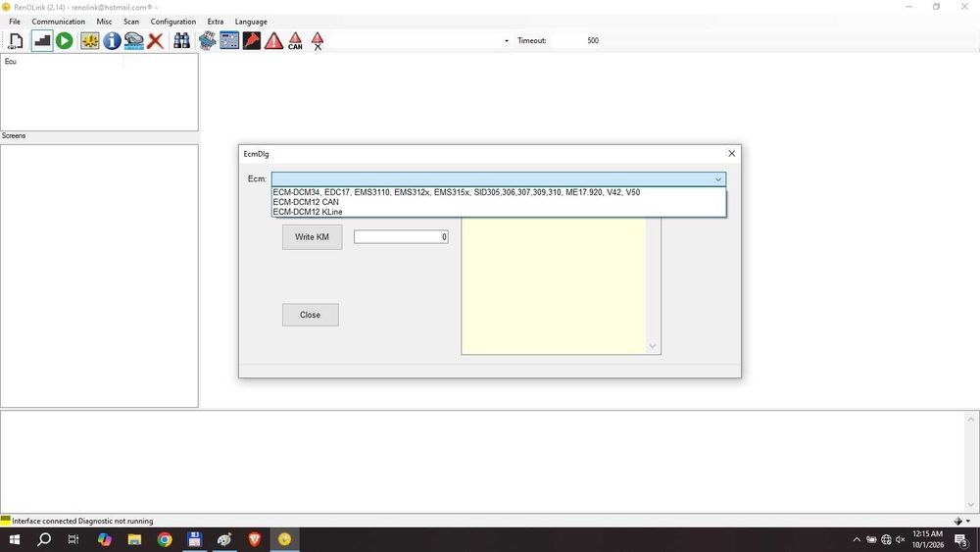The width and height of the screenshot is (980, 552).
Task: Click the Ecu panel header
Action: pos(62,61)
